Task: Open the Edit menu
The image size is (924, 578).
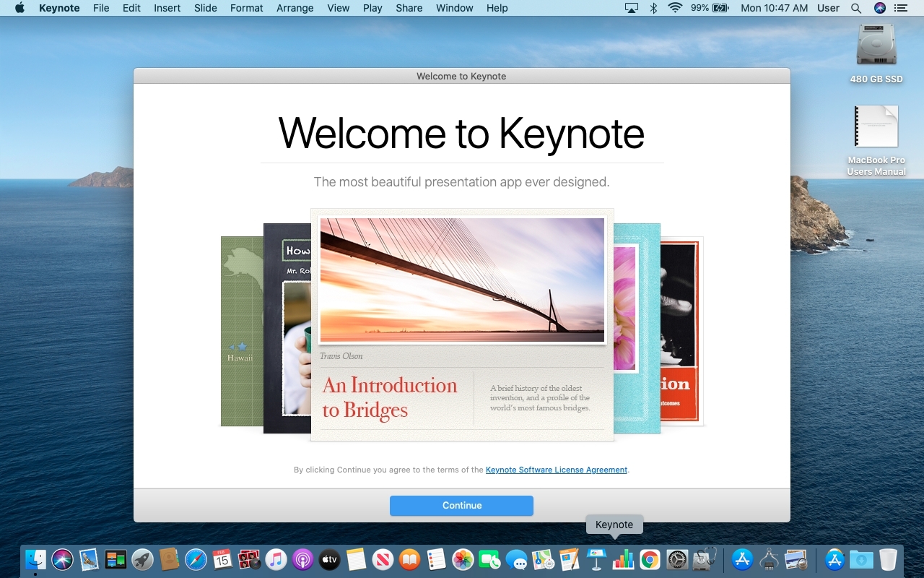Action: (x=131, y=8)
